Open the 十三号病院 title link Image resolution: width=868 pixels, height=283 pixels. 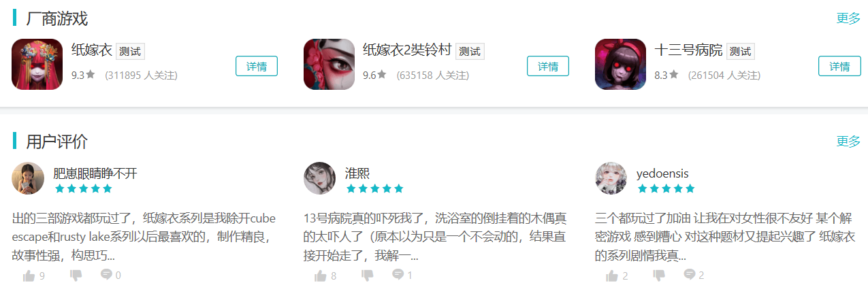tap(688, 50)
